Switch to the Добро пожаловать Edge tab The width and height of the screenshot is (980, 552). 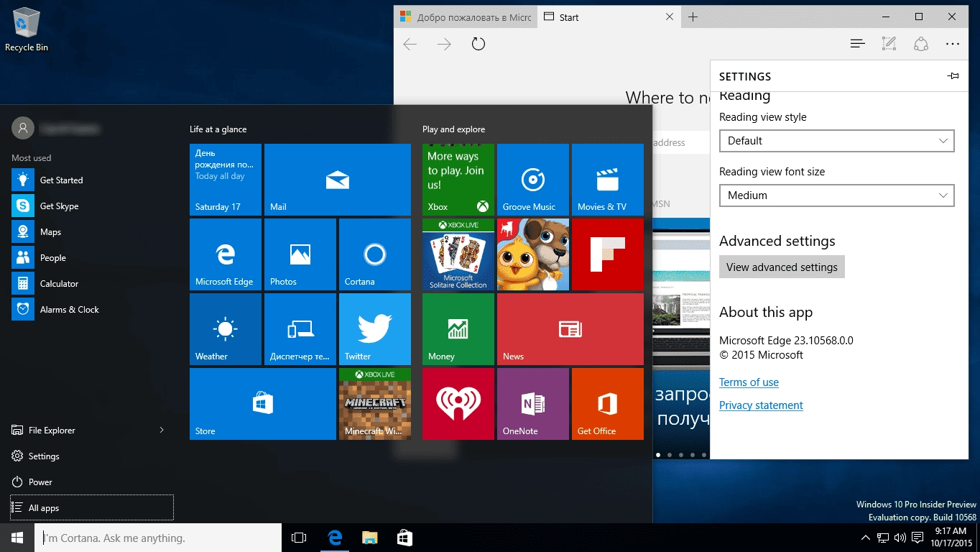click(465, 17)
